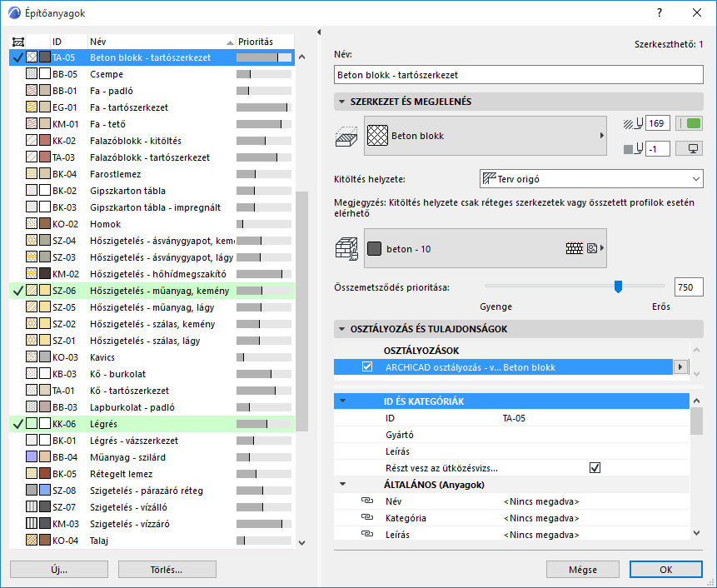
Task: Click the fill icon for Falazóblokk - kitöltés row
Action: 32,141
